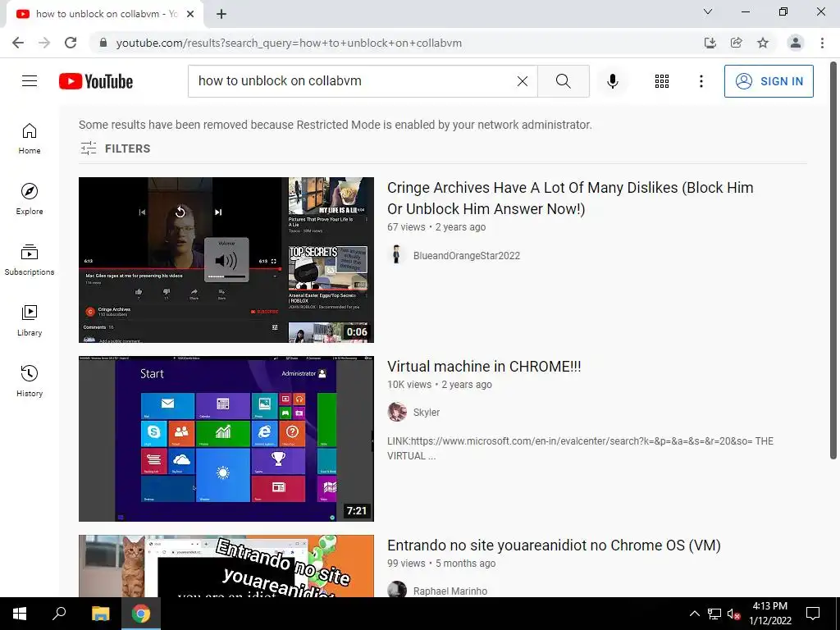This screenshot has height=630, width=840.
Task: Bookmark this page with star icon
Action: point(763,43)
